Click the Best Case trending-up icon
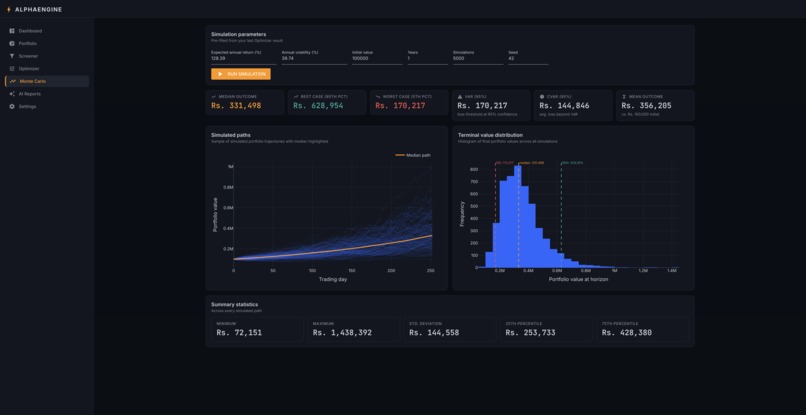Viewport: 806px width, 415px height. (296, 97)
